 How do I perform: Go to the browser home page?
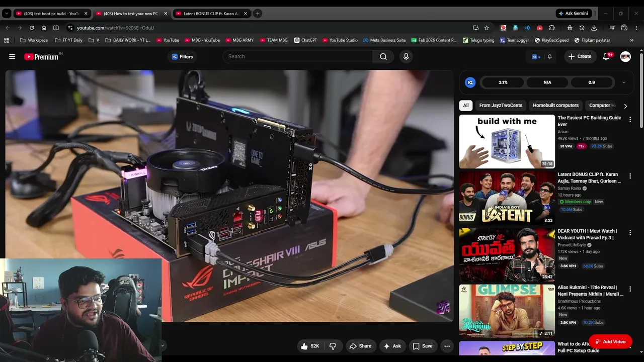coord(44,28)
